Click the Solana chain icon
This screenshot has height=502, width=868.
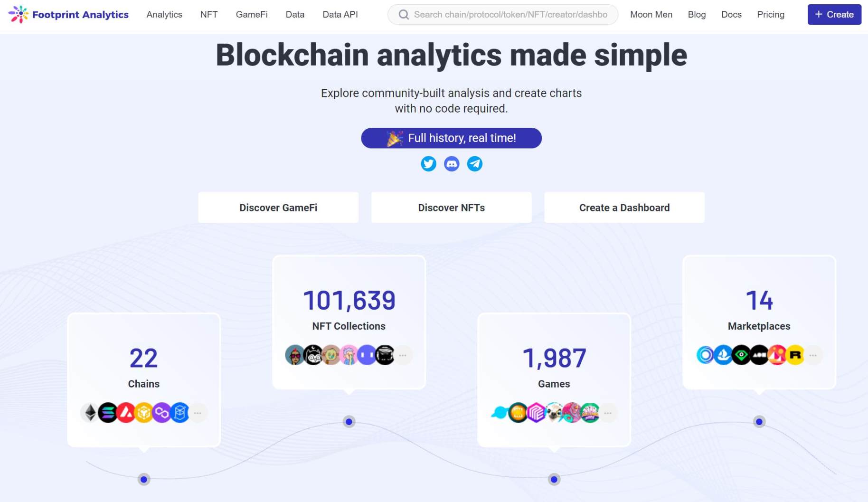pos(108,412)
